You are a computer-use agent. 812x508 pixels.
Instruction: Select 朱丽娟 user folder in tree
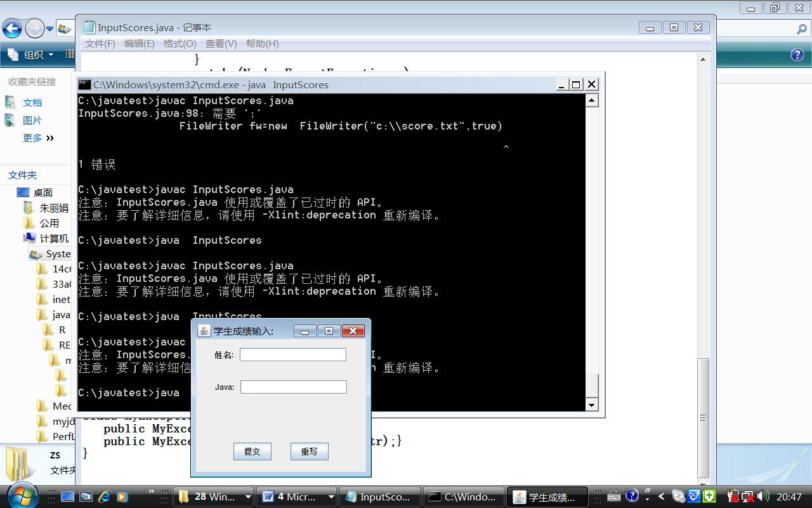(53, 208)
